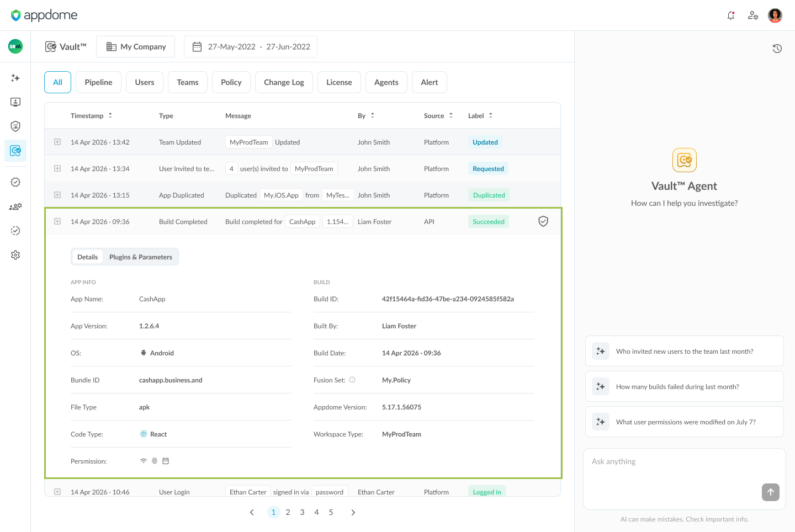Open the teams people icon in sidebar
The height and width of the screenshot is (532, 795).
click(15, 206)
